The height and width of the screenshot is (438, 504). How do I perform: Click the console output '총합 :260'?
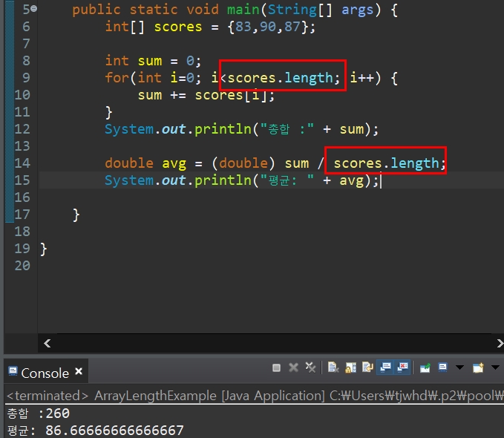[x=39, y=414]
